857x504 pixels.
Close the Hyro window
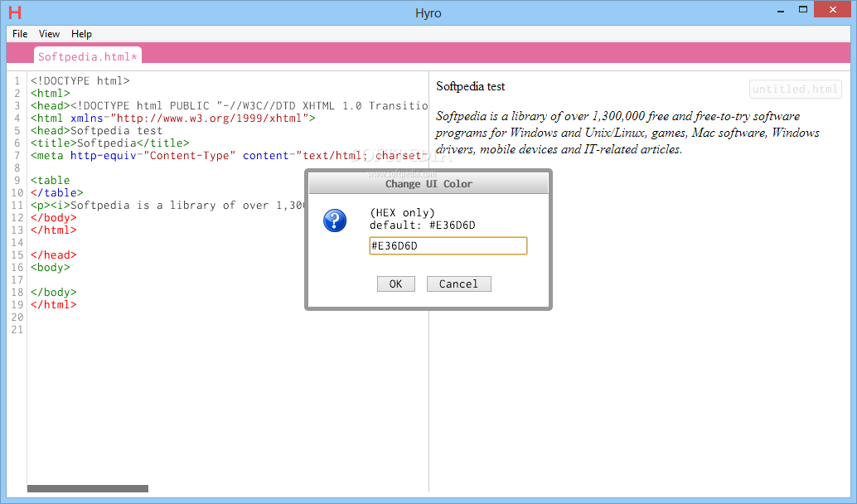pos(832,9)
